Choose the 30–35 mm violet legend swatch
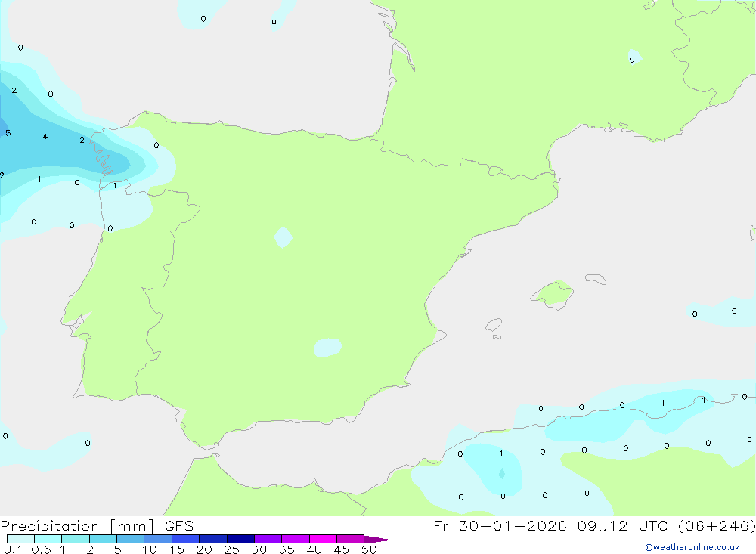Image resolution: width=756 pixels, height=554 pixels. 268,539
